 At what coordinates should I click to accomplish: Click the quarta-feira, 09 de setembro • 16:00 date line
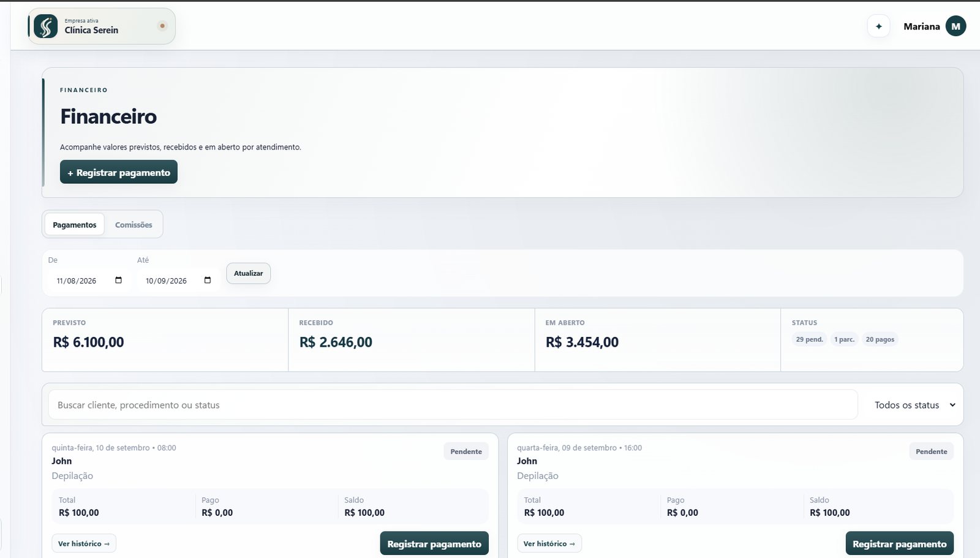click(x=579, y=448)
